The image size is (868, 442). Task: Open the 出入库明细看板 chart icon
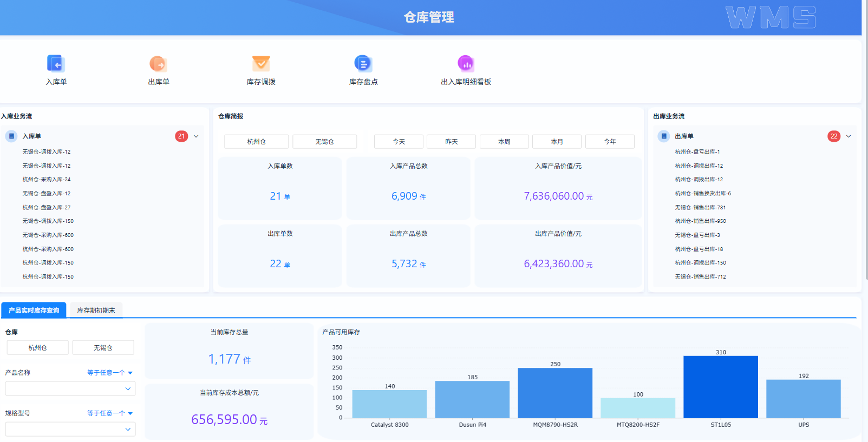pyautogui.click(x=466, y=63)
